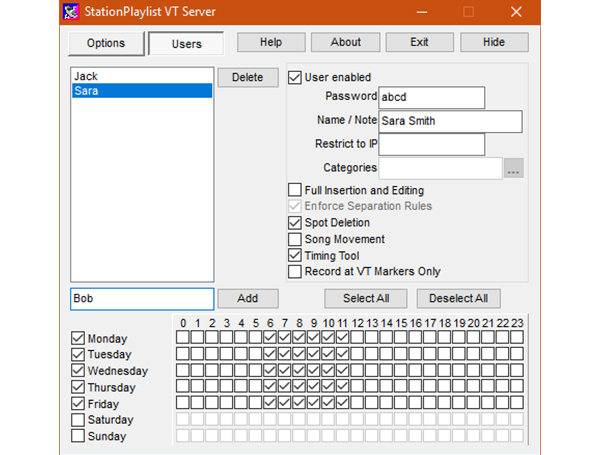Image resolution: width=600 pixels, height=455 pixels.
Task: Uncheck the Tuesday day checkbox
Action: tap(78, 354)
